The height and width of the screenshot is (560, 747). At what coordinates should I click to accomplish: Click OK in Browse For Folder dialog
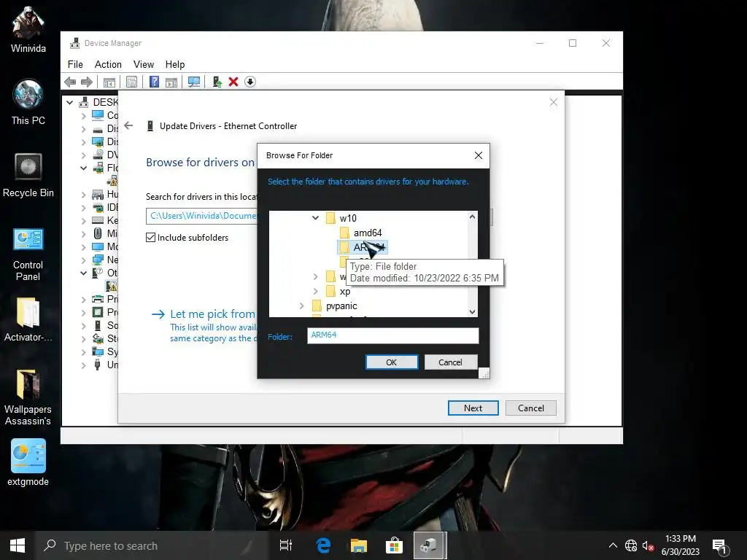coord(392,362)
